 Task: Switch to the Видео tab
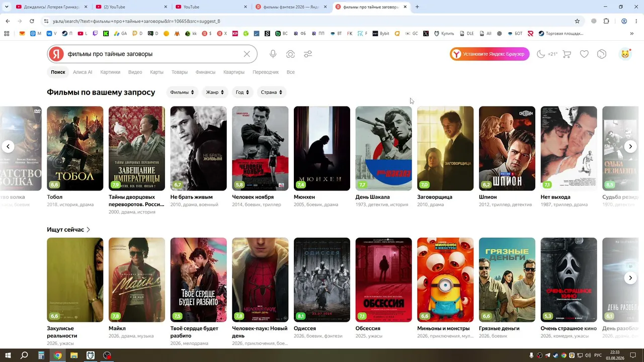pos(135,72)
